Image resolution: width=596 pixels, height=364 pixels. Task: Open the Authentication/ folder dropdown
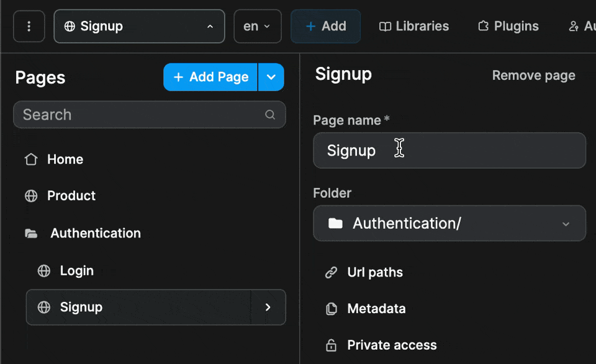pyautogui.click(x=564, y=224)
